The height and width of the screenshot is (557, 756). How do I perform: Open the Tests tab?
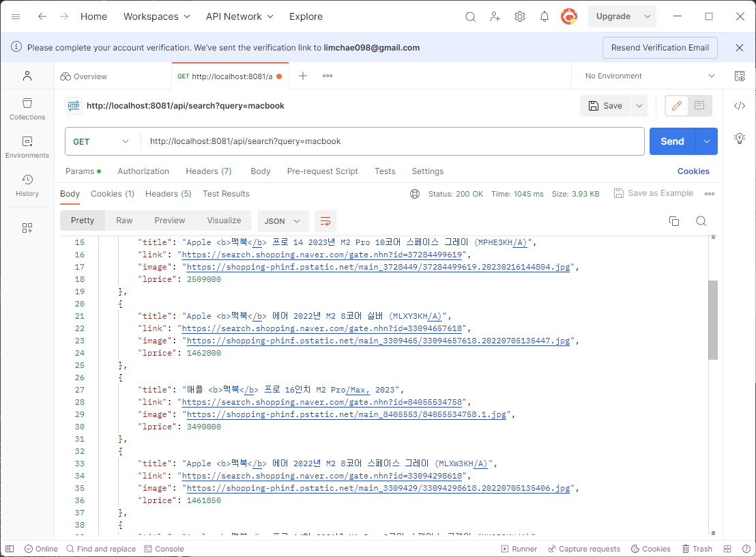point(385,171)
